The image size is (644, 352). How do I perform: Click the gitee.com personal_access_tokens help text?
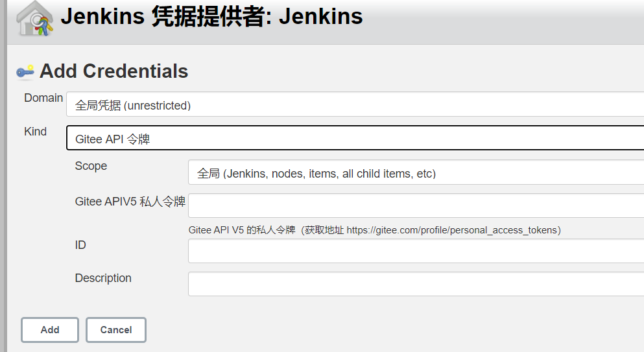[x=375, y=230]
